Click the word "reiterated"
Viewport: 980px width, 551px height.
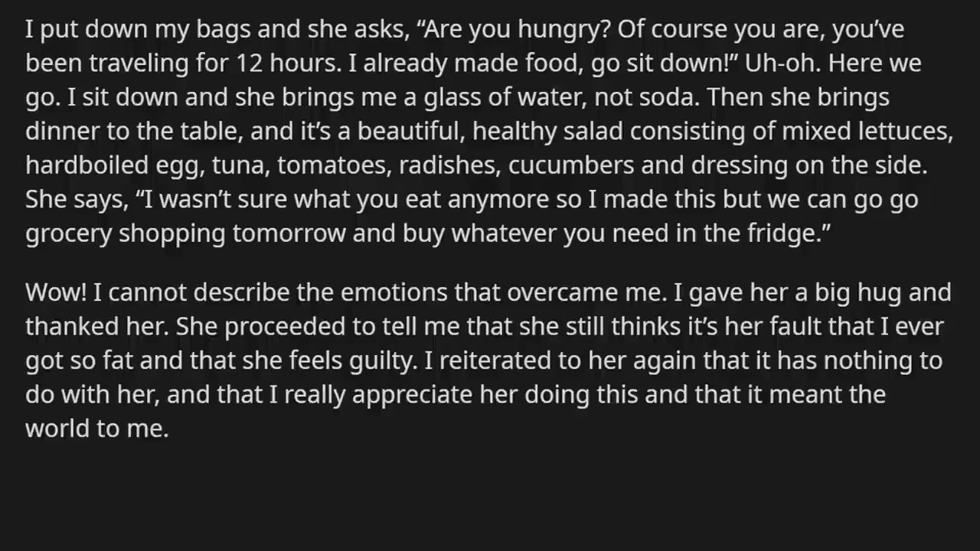coord(482,360)
